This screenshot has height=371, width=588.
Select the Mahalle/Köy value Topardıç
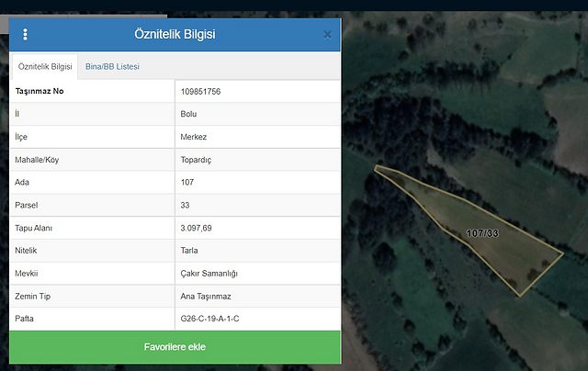point(197,160)
